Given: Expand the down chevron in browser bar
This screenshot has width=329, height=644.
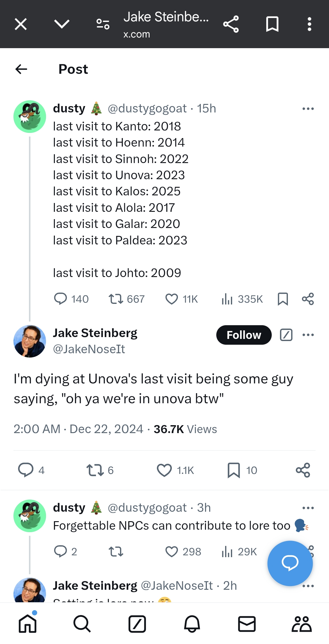Looking at the screenshot, I should pyautogui.click(x=62, y=24).
